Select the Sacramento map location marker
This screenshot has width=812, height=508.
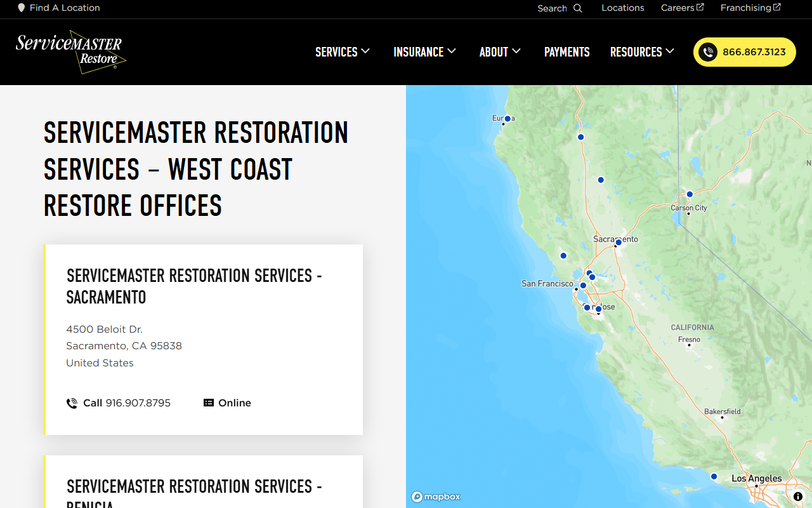tap(619, 243)
